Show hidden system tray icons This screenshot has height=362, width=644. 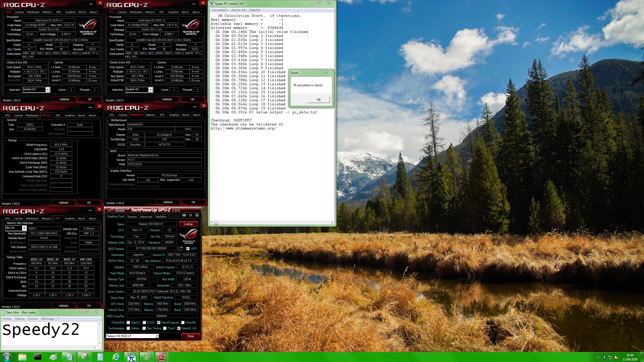[598, 357]
